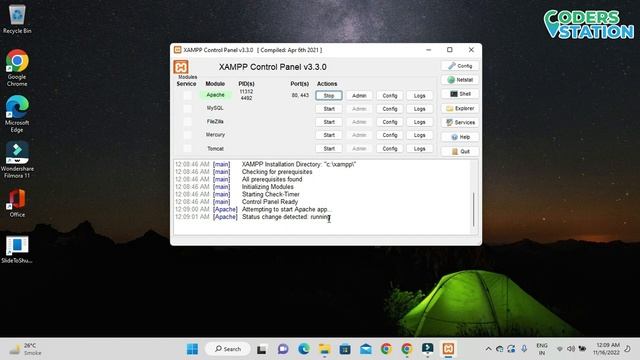Open Edge from taskbar
This screenshot has width=640, height=360.
pyautogui.click(x=304, y=349)
